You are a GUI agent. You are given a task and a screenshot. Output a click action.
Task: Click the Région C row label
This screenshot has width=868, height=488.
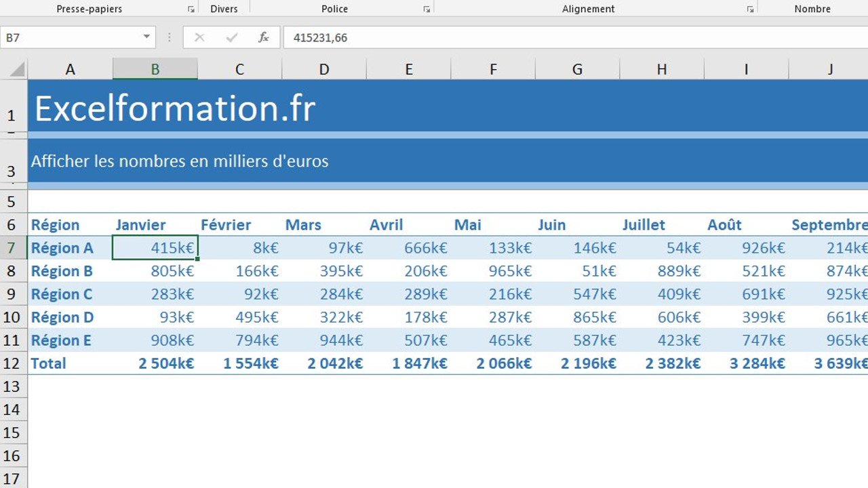pos(71,294)
